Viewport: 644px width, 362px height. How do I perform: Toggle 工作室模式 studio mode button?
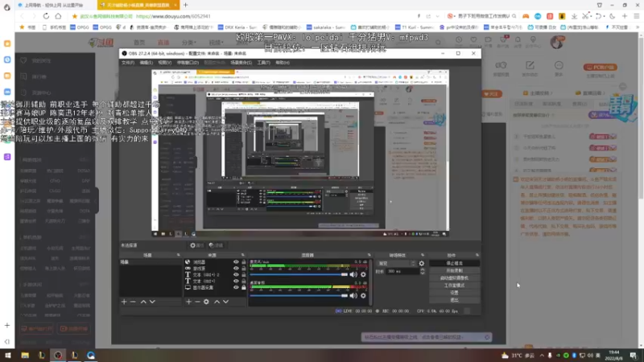click(454, 286)
